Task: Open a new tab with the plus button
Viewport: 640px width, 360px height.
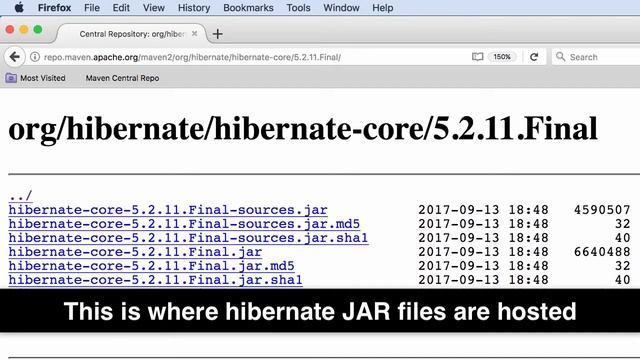Action: tap(218, 34)
